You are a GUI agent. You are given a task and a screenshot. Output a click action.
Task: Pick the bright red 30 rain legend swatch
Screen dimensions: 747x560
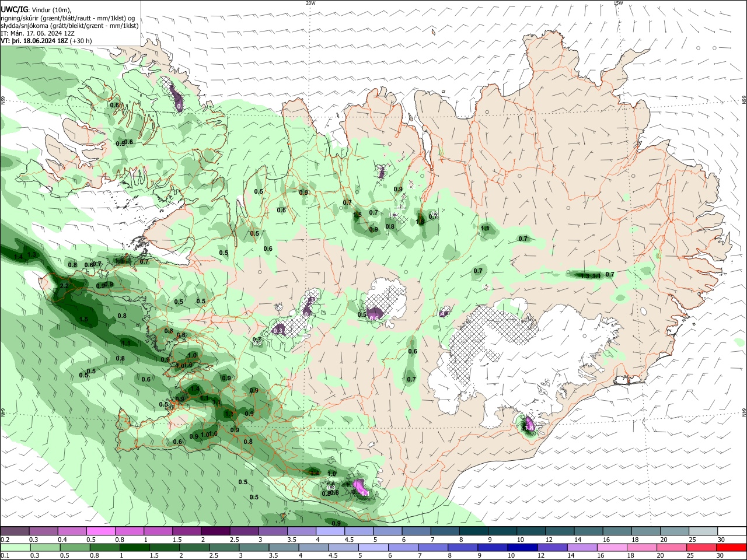[x=731, y=547]
